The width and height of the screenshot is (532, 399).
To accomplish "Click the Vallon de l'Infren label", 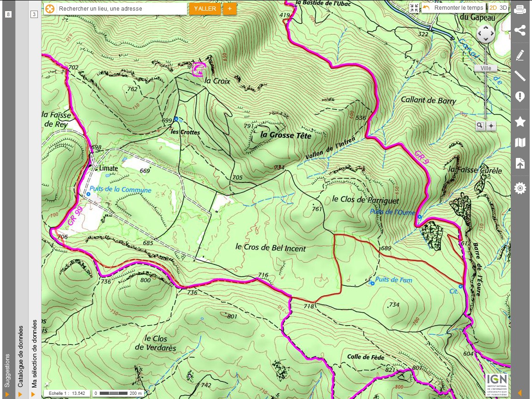I will 330,149.
